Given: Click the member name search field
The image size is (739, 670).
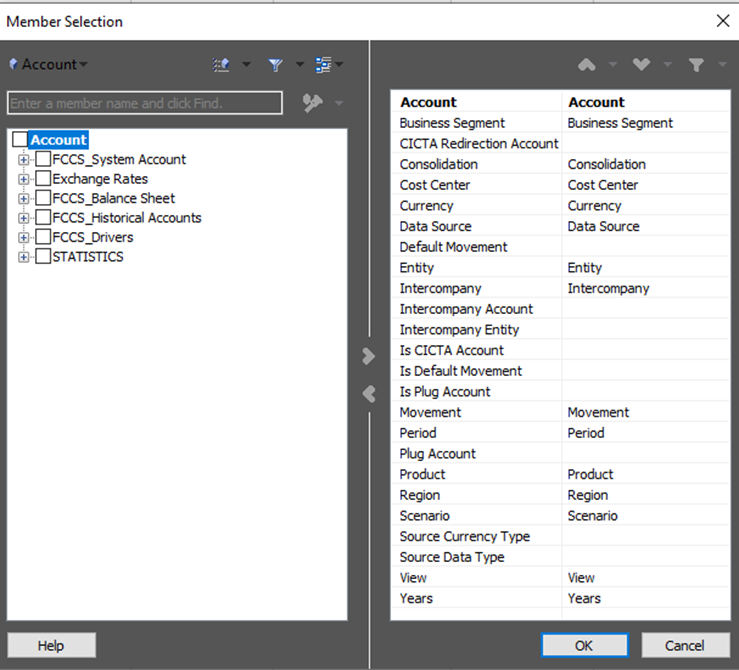Looking at the screenshot, I should point(145,103).
